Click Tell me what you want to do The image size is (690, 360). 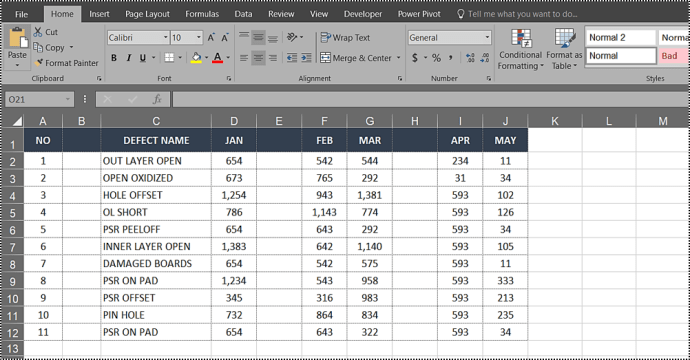pos(518,14)
